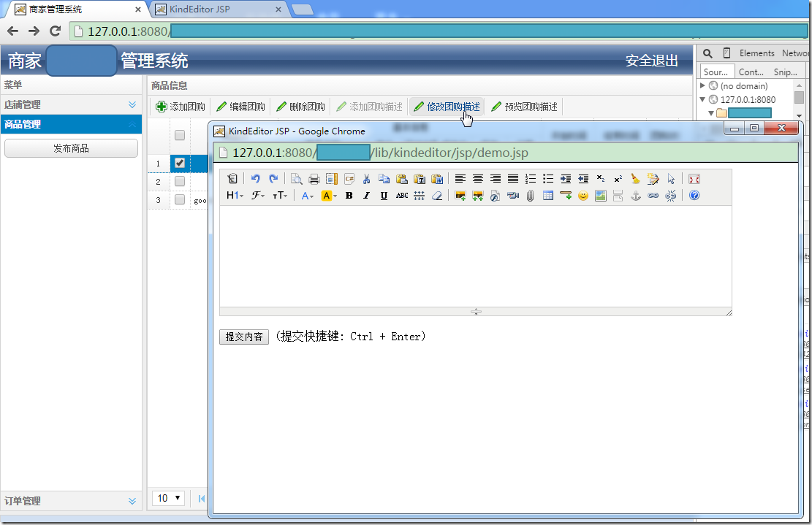This screenshot has height=525, width=812.
Task: Uncheck the row 1 checkbox
Action: [180, 163]
